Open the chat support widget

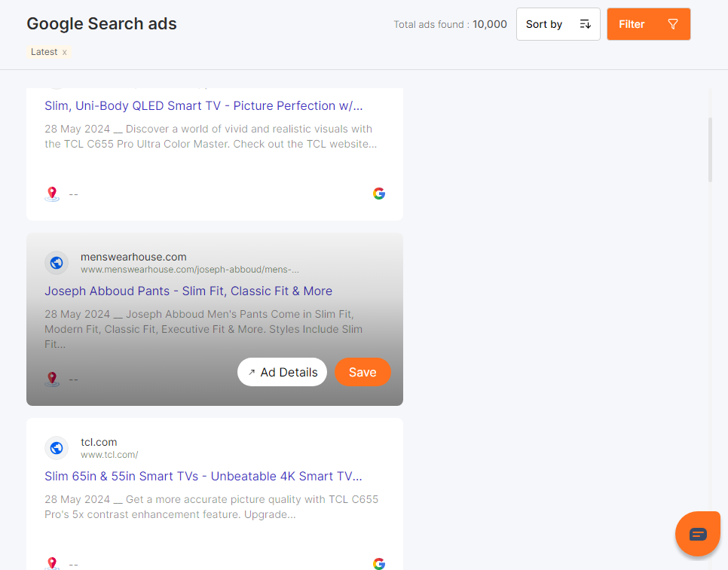698,534
